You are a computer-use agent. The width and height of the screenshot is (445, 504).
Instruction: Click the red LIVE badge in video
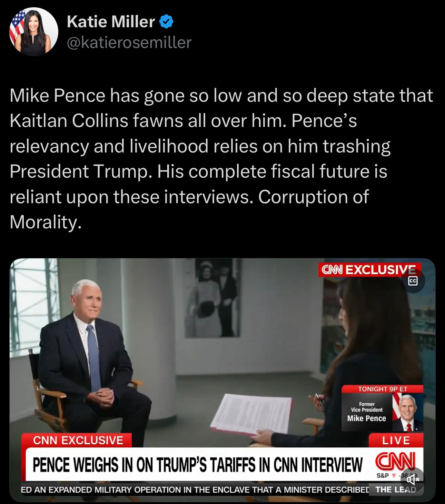[x=396, y=440]
